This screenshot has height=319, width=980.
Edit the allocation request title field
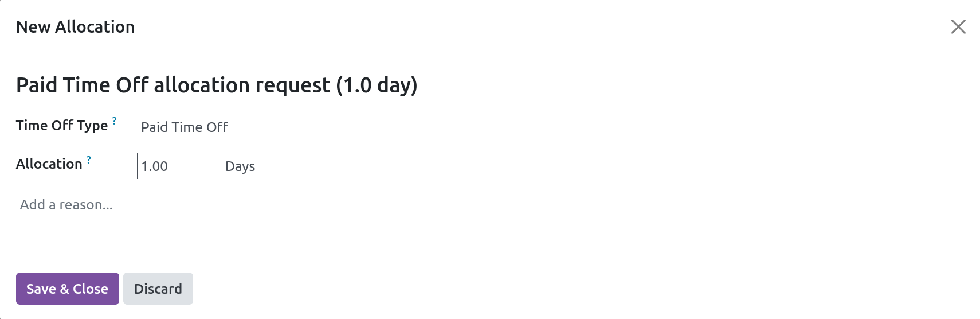(217, 85)
